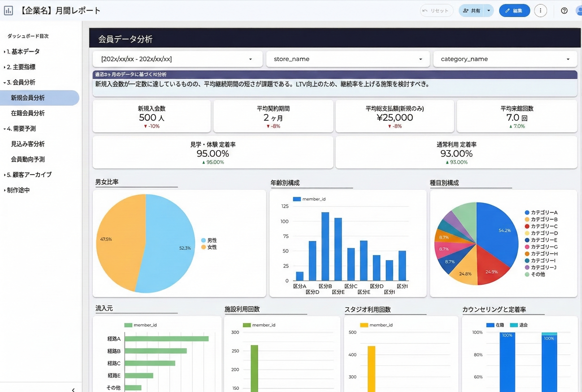Click the 新規入会数 500 人 scorecard
Screen dimensions: 582x392
coord(152,116)
